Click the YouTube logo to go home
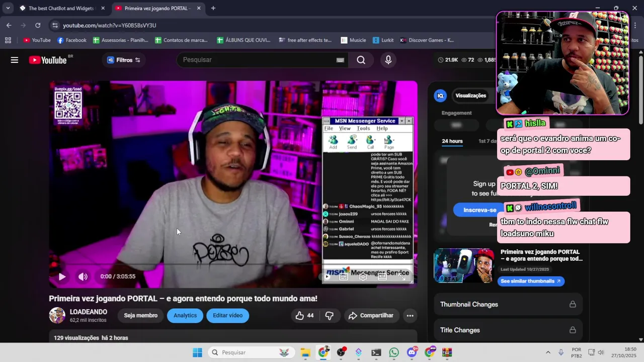 pos(48,60)
